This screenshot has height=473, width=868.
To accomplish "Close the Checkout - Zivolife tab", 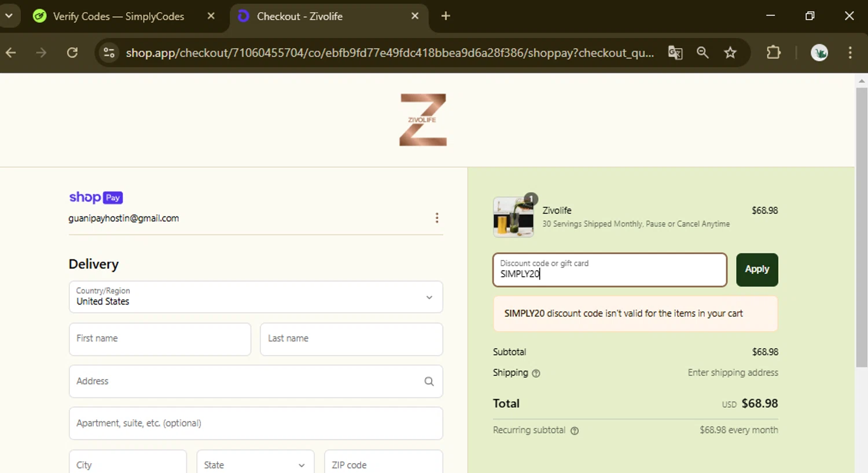I will pyautogui.click(x=415, y=16).
